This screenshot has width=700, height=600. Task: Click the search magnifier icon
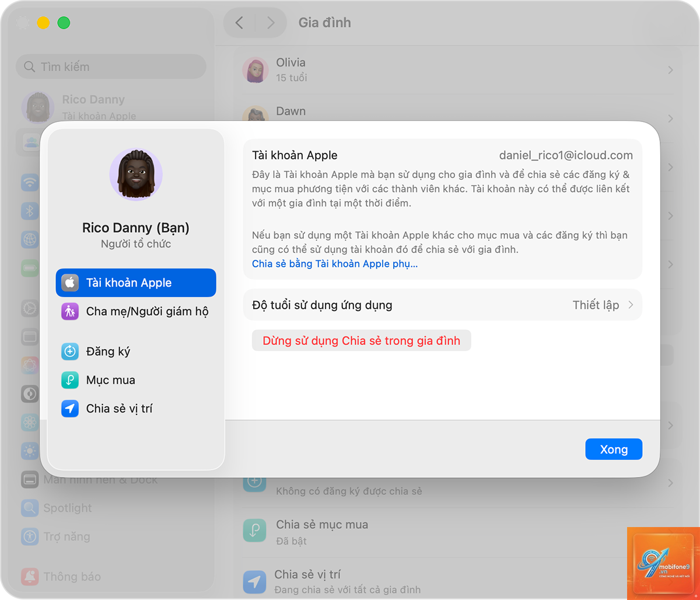point(29,67)
